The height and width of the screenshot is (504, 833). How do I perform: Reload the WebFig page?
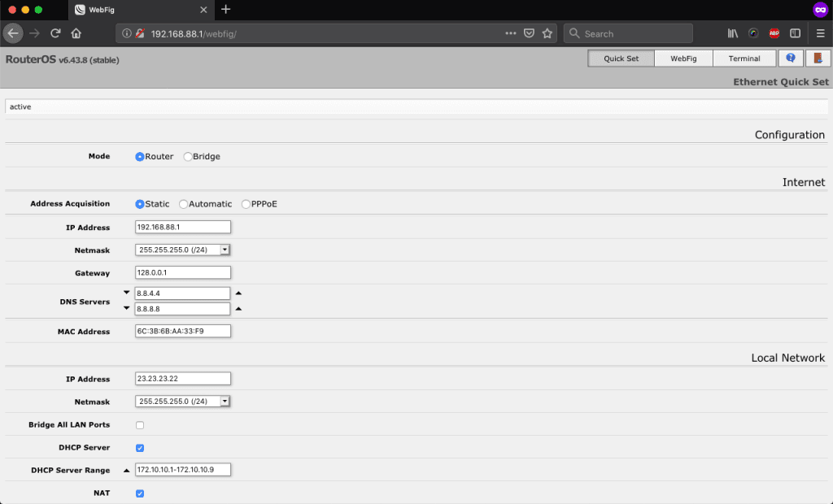(55, 33)
